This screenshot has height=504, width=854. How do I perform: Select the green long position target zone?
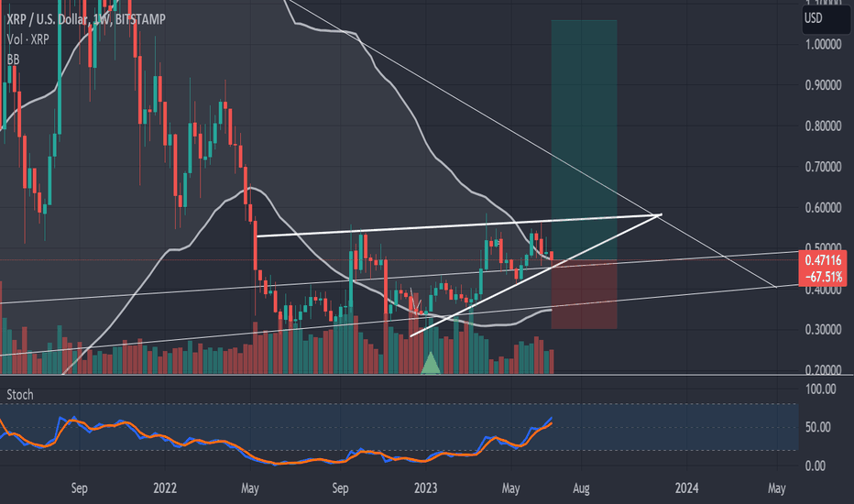[x=584, y=139]
